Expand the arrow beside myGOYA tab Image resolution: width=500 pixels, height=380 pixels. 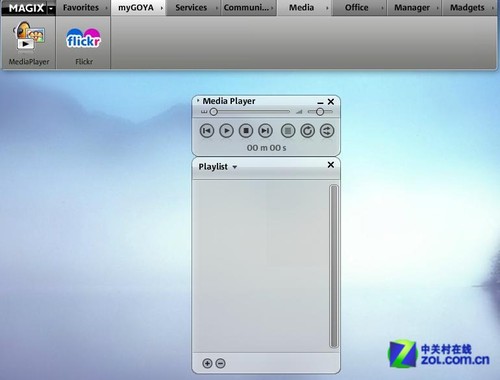click(x=162, y=8)
